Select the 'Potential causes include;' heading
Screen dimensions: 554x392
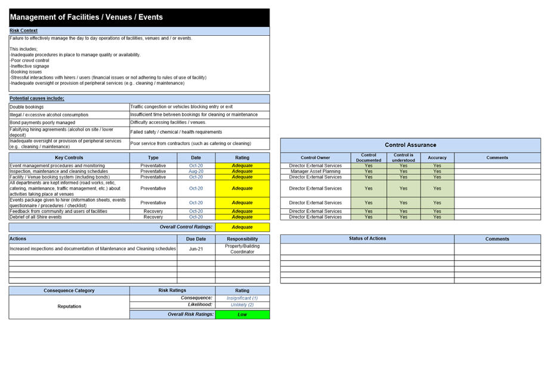[x=37, y=98]
